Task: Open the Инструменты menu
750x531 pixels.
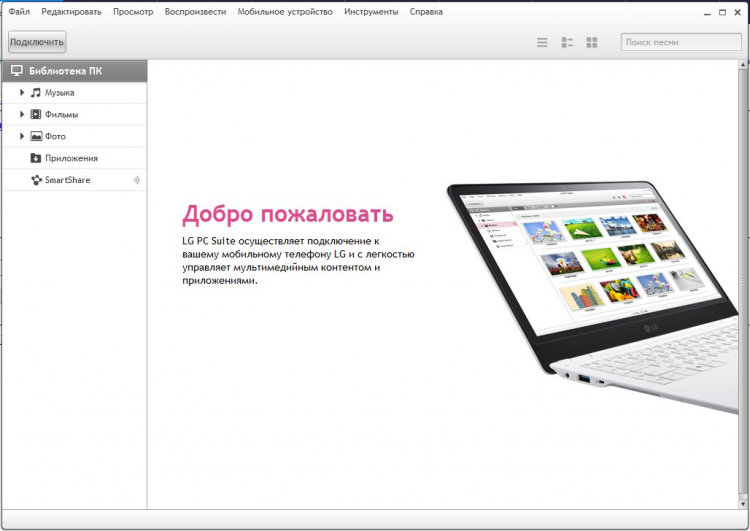Action: tap(371, 11)
